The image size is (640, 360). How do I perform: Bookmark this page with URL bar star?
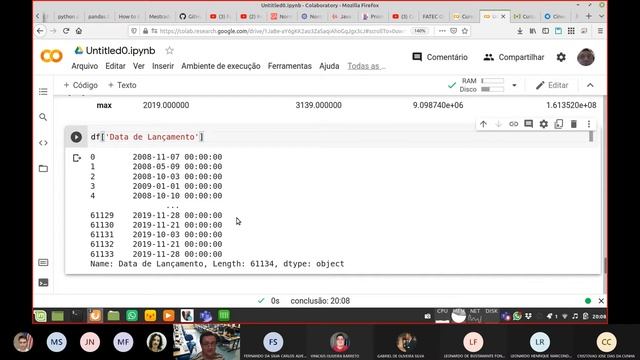465,31
